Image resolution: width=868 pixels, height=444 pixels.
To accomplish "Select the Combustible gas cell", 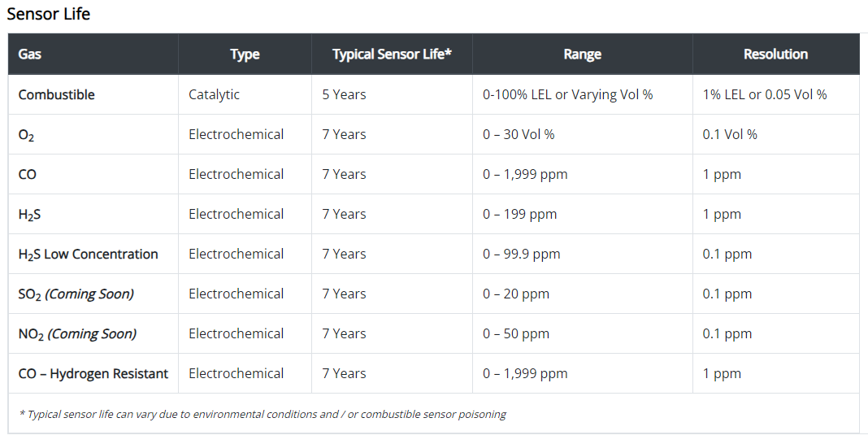I will [56, 94].
